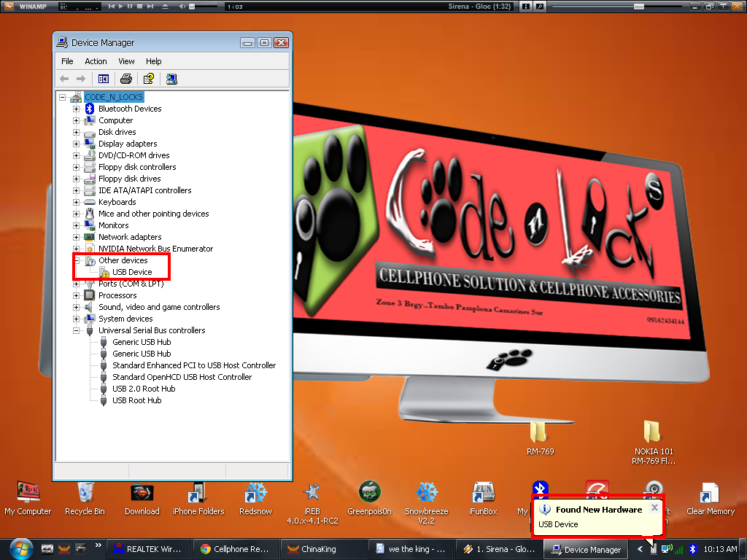Select the Redsnow desktop icon
This screenshot has width=747, height=560.
(255, 498)
